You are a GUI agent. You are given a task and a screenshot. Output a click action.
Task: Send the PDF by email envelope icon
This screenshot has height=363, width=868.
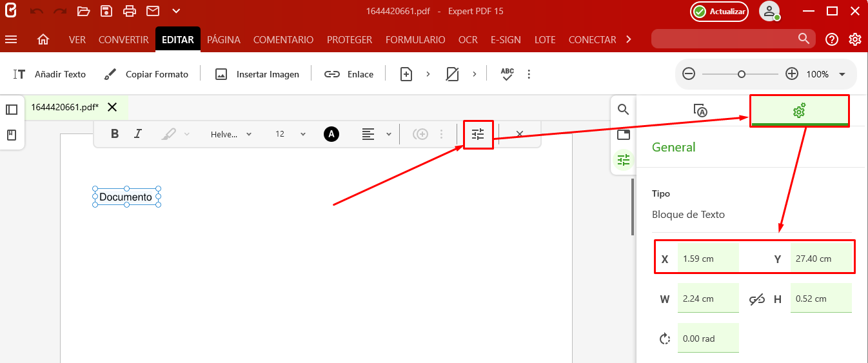point(153,11)
